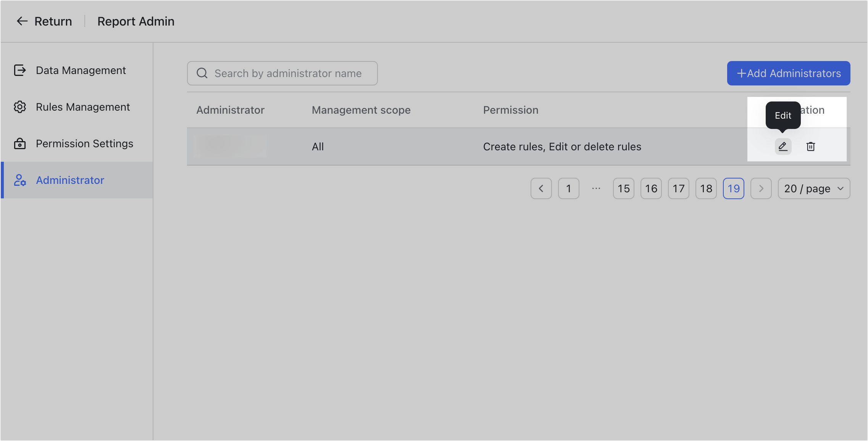The height and width of the screenshot is (441, 868).
Task: Click the delete trash icon for the administrator
Action: (x=811, y=146)
